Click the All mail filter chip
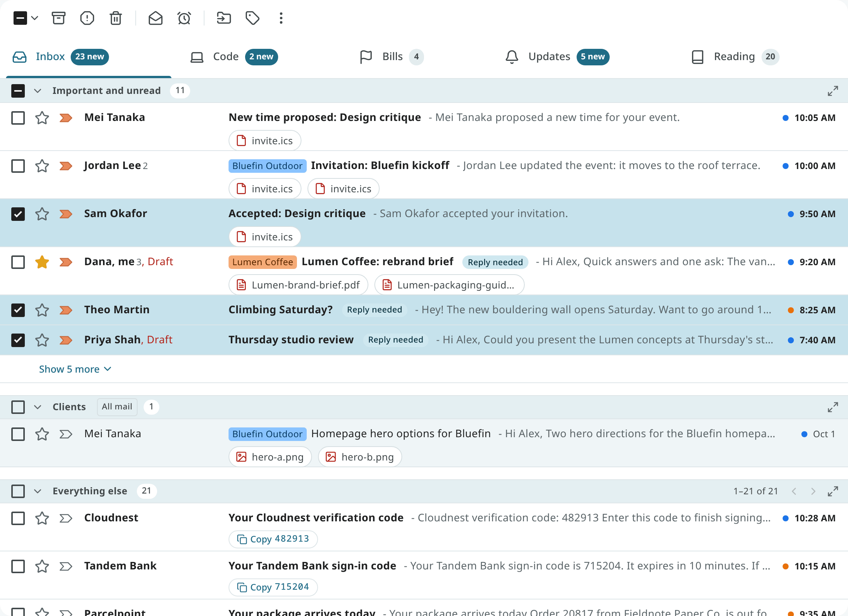Viewport: 848px width, 616px height. point(117,407)
